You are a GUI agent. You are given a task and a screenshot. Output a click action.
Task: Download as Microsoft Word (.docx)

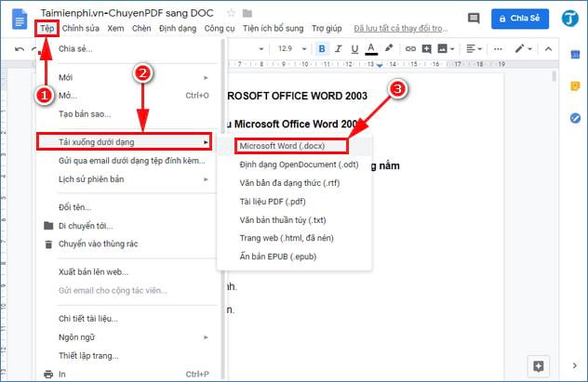[295, 146]
